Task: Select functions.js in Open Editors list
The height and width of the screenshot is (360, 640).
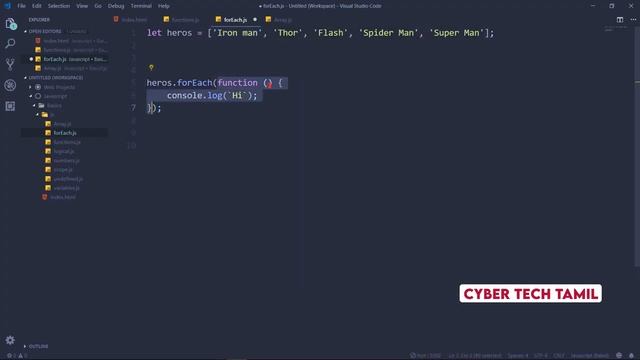Action: [x=65, y=50]
